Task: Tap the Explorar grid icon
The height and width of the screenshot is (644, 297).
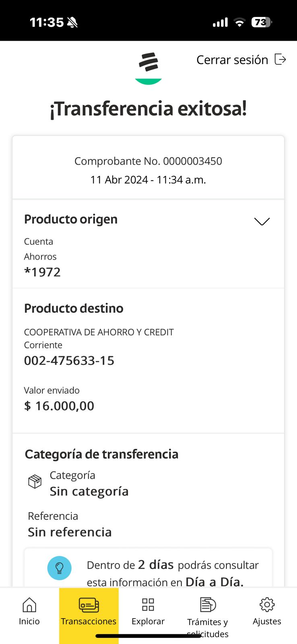Action: point(148,605)
